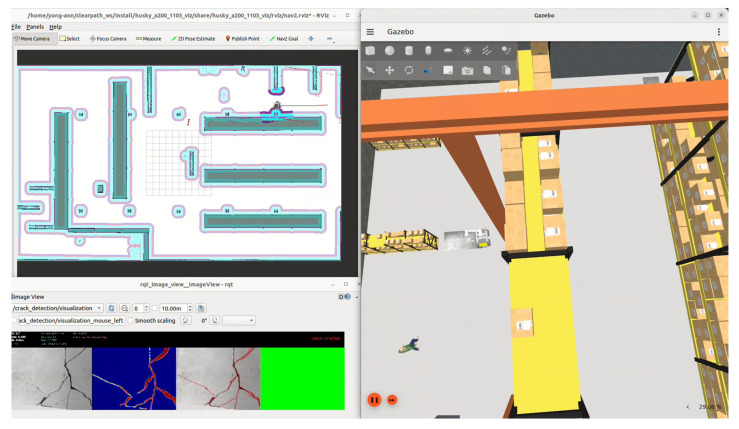Choose the Nav2 Goal tool

tap(284, 39)
